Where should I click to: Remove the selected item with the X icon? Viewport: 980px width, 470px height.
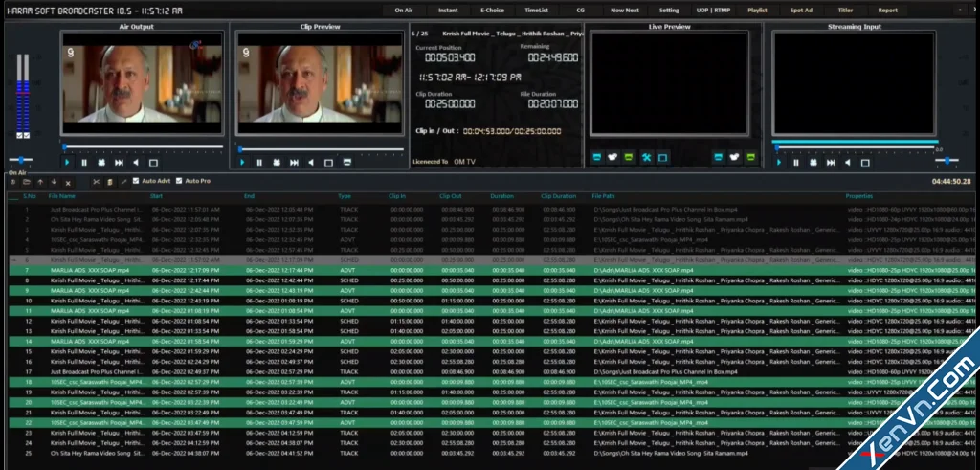click(x=68, y=183)
